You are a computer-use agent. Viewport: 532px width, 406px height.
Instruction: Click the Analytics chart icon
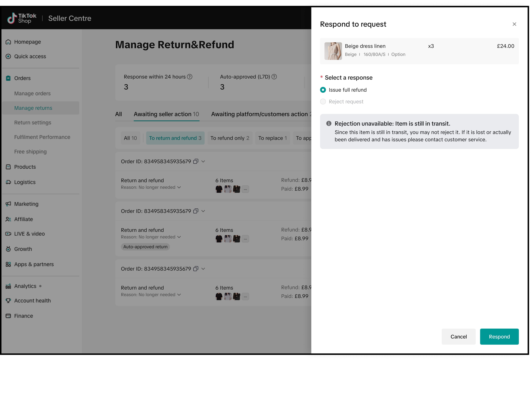point(8,286)
